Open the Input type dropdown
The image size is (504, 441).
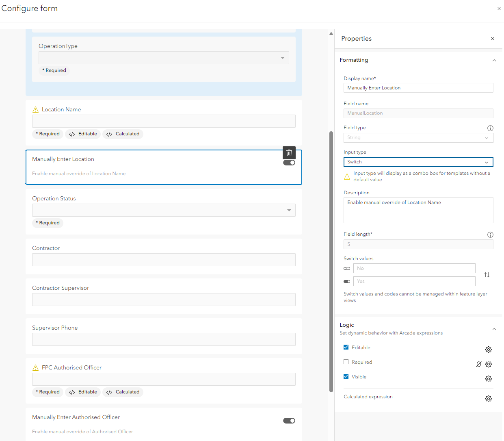click(418, 162)
